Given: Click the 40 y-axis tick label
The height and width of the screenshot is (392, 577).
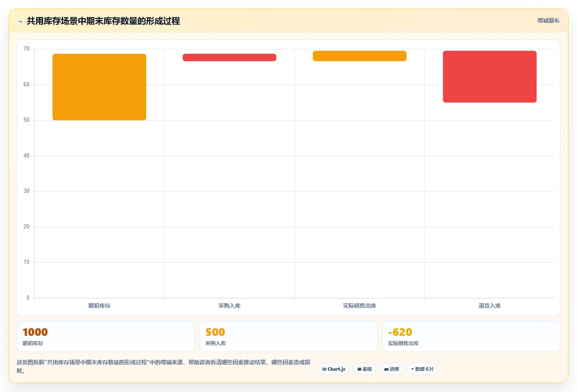Looking at the screenshot, I should click(x=26, y=156).
